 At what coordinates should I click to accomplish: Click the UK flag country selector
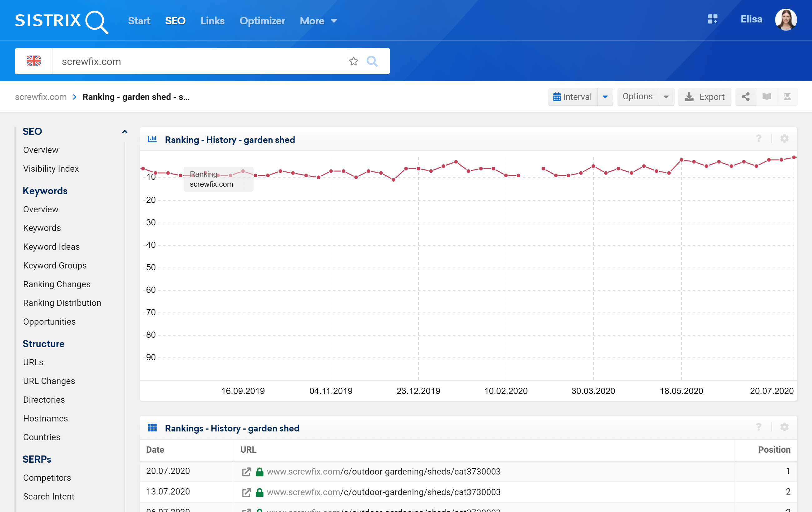coord(34,61)
